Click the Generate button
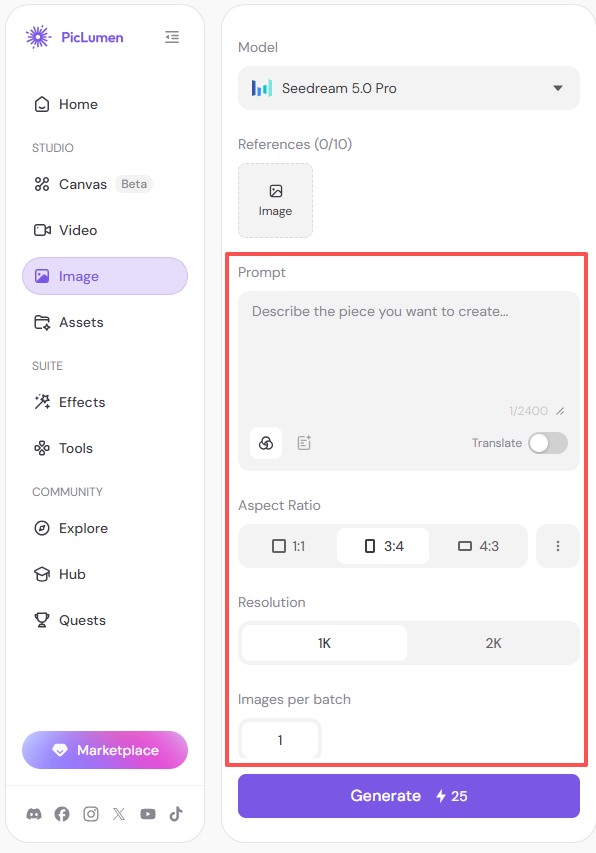Viewport: 596px width, 853px height. coord(409,796)
